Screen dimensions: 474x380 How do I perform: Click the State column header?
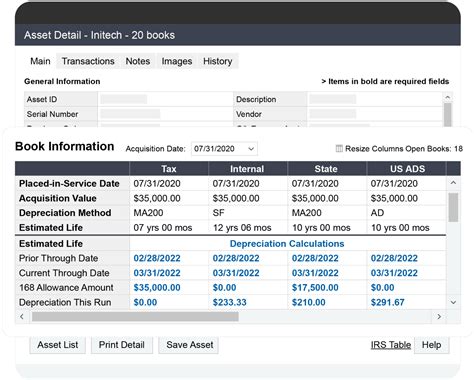[x=326, y=169]
